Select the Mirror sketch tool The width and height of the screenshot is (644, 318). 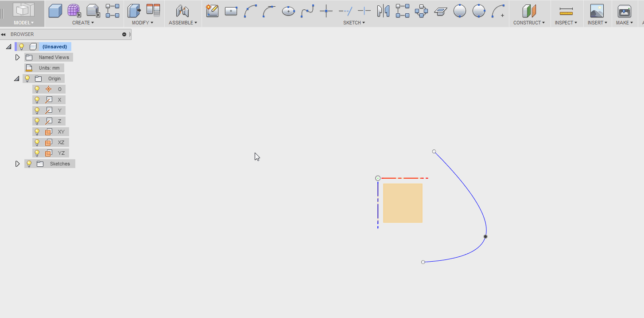383,11
